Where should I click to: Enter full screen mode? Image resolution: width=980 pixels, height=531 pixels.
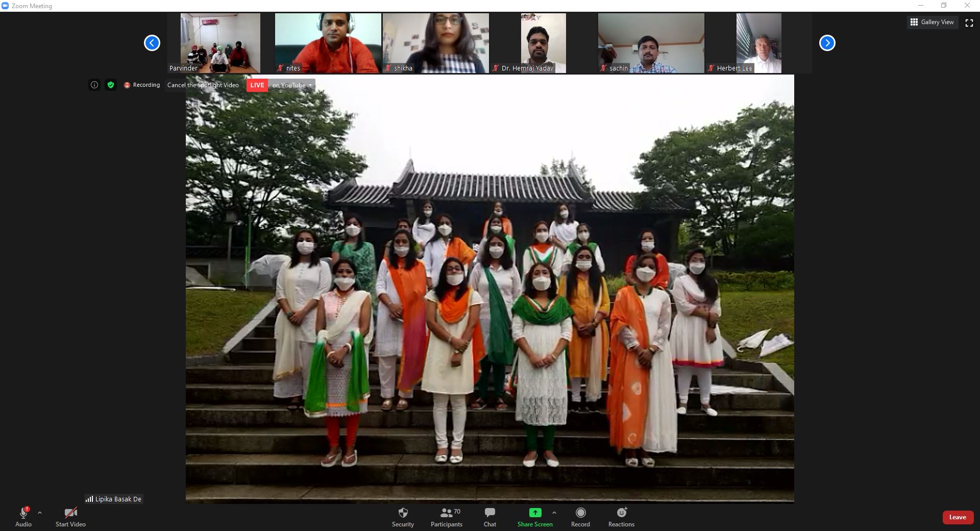click(969, 22)
